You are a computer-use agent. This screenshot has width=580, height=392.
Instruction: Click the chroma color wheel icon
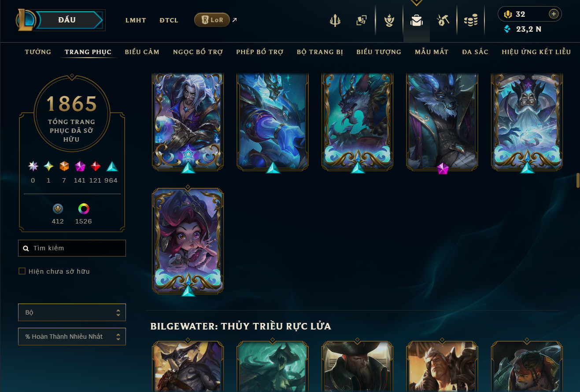click(84, 209)
